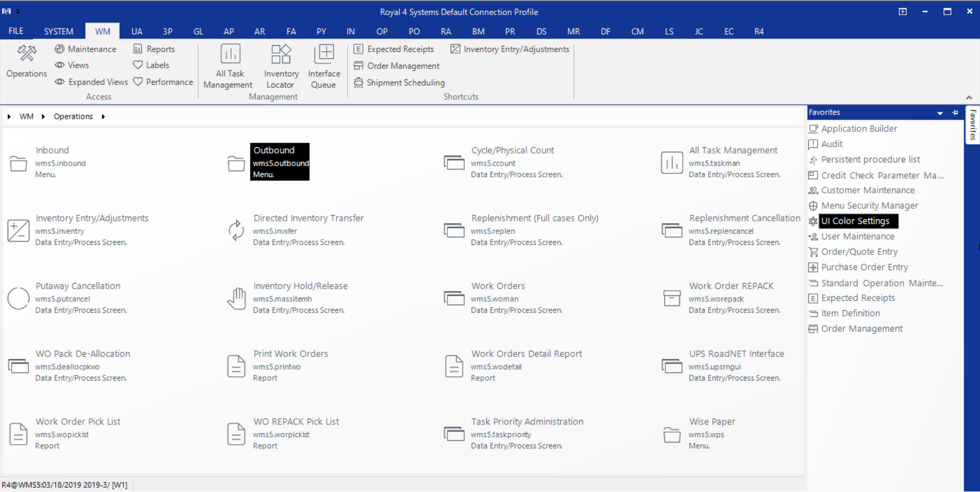The height and width of the screenshot is (492, 980).
Task: Pin the Favorites panel
Action: point(955,112)
